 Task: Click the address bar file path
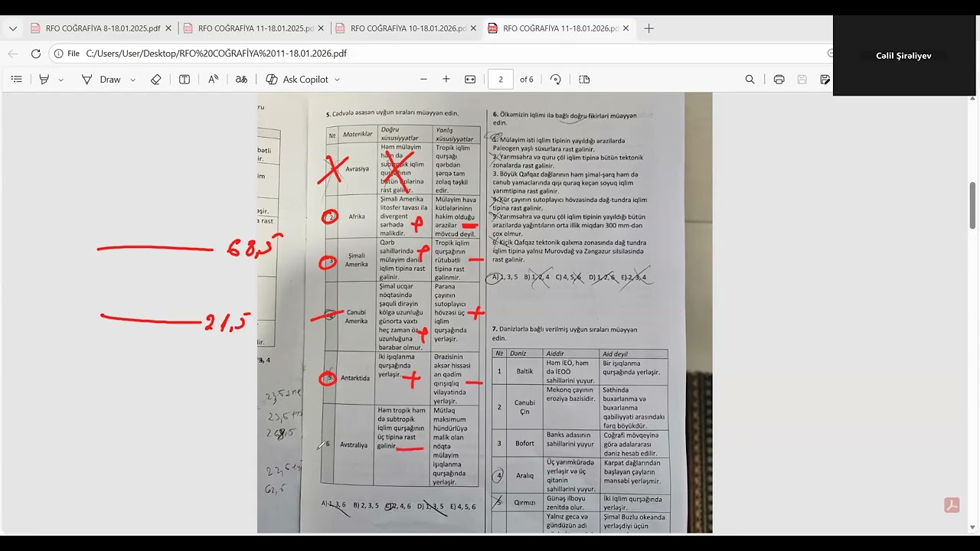coord(217,54)
